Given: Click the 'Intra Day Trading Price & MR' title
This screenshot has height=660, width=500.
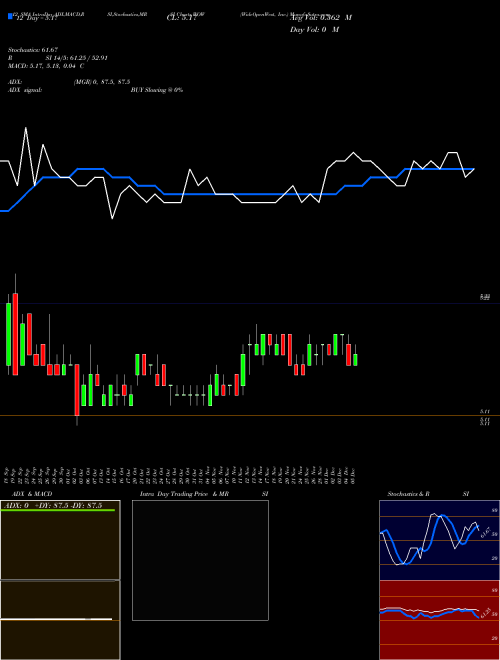Looking at the screenshot, I should (184, 494).
